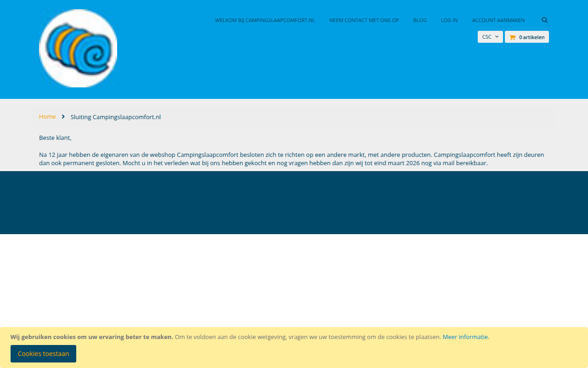Open search with the magnifier icon
The height and width of the screenshot is (368, 588).
pos(545,20)
